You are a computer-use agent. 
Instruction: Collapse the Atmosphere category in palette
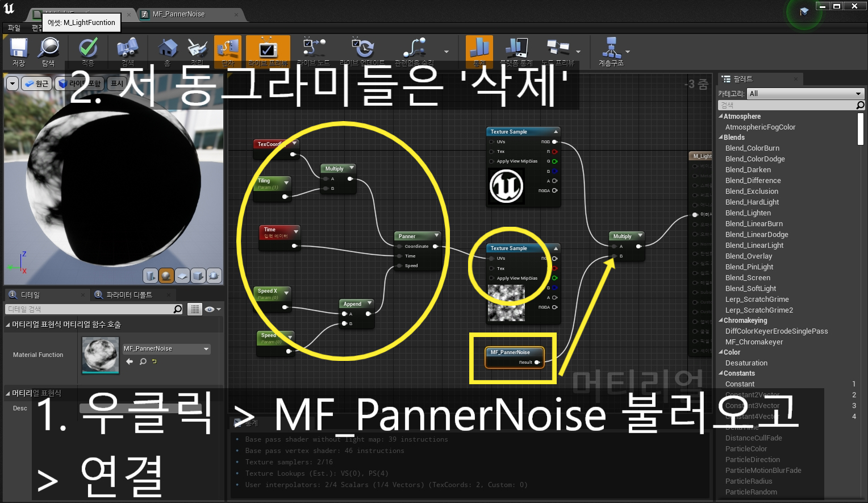pyautogui.click(x=720, y=116)
